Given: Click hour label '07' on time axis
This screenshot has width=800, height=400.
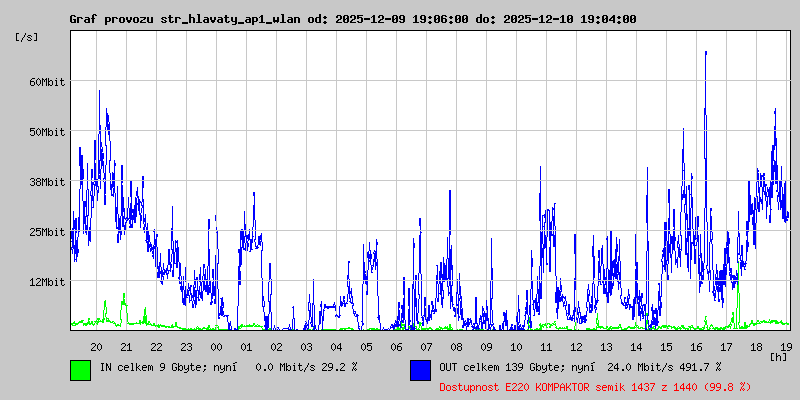Looking at the screenshot, I should (427, 347).
